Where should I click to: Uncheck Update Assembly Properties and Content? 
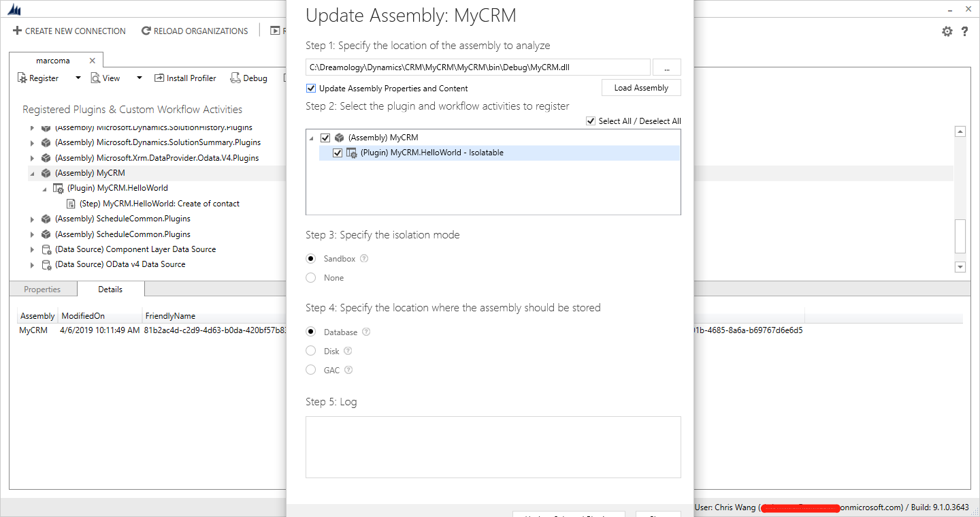[x=311, y=88]
